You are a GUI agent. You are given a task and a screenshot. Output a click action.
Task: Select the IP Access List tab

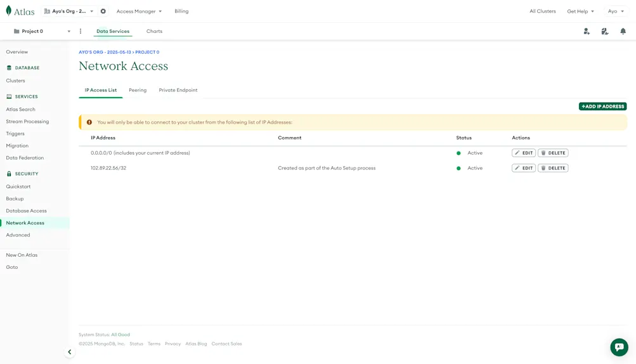101,90
